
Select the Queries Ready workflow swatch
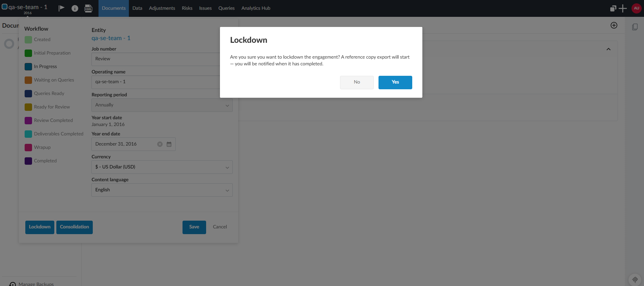tap(28, 94)
